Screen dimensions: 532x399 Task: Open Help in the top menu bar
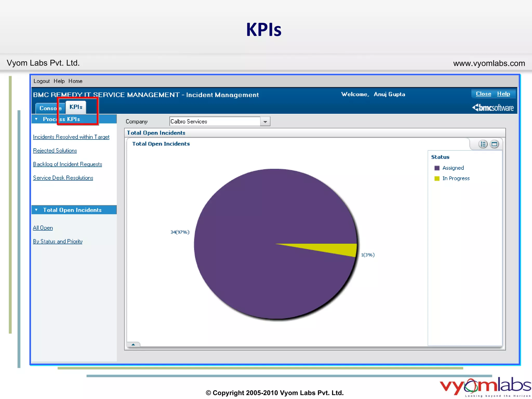(59, 81)
